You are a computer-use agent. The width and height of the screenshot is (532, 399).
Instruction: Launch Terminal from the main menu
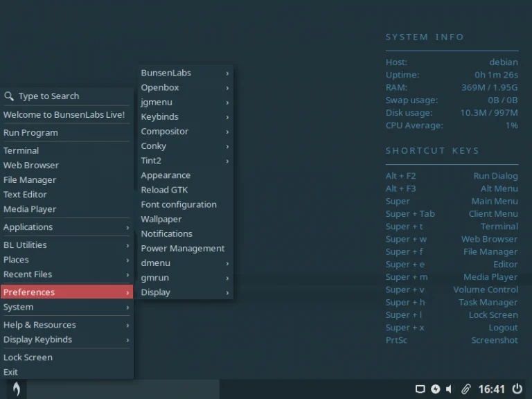66,150
